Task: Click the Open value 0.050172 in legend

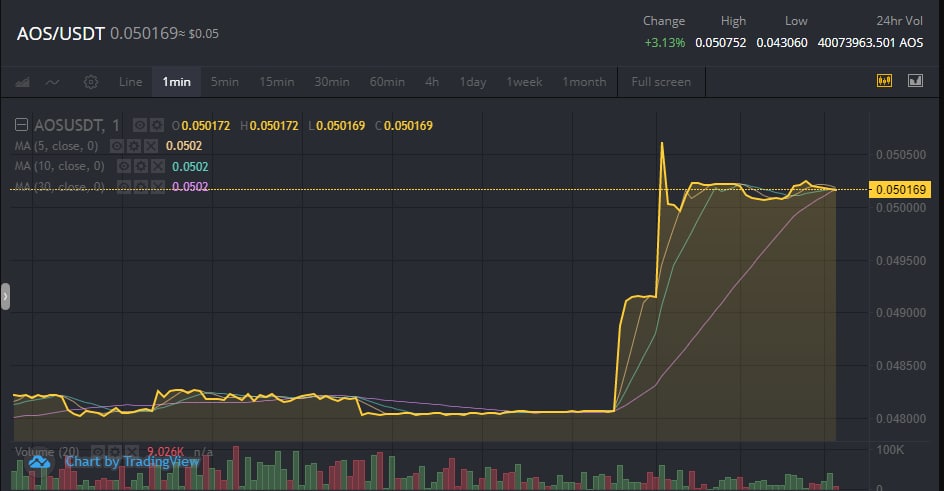Action: [206, 126]
